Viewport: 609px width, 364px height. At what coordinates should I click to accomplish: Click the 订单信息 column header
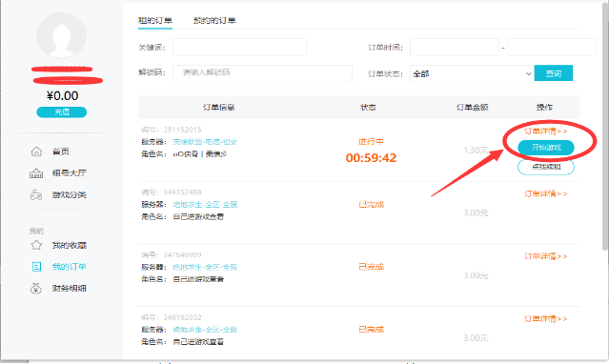pyautogui.click(x=218, y=108)
